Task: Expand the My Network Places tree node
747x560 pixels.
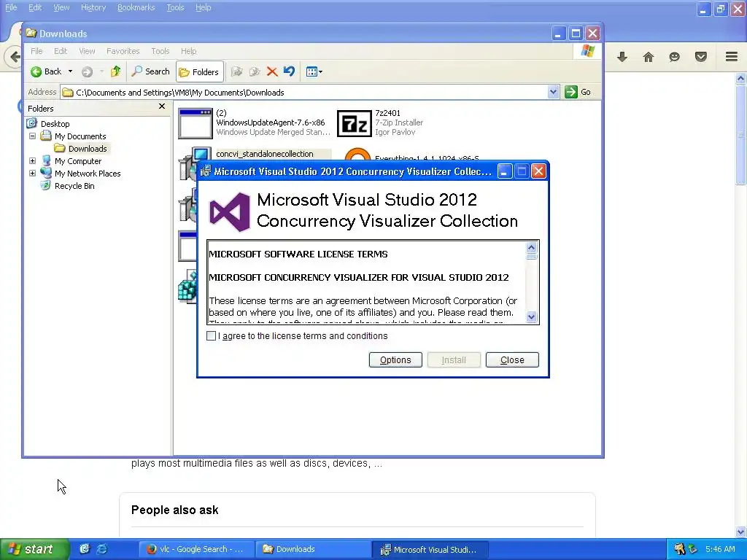Action: pyautogui.click(x=32, y=174)
